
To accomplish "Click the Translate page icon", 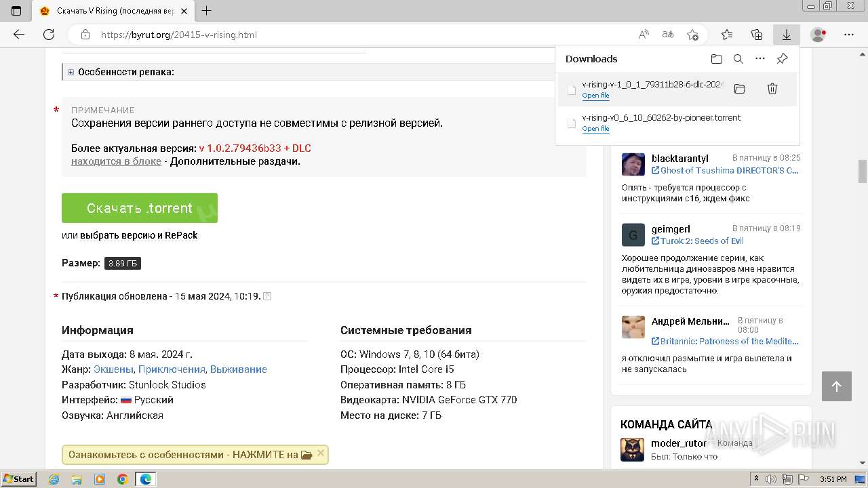I will [x=668, y=35].
